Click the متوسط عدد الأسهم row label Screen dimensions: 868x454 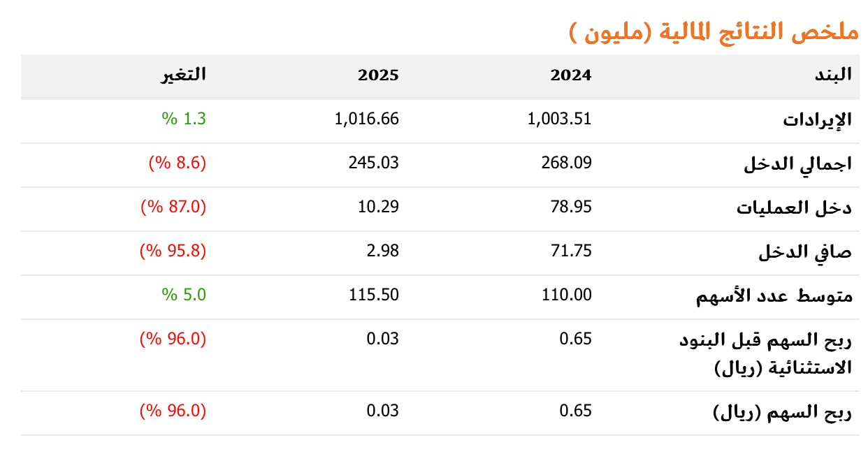tap(774, 296)
